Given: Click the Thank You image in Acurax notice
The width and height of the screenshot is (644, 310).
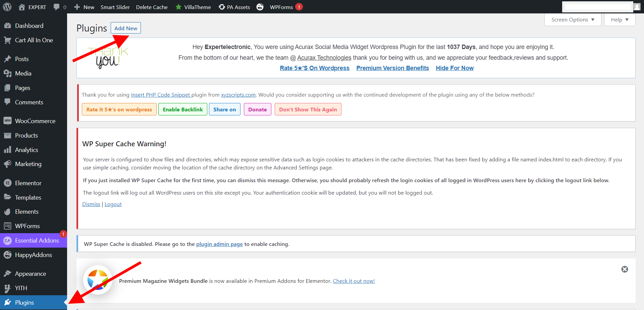Looking at the screenshot, I should tap(108, 58).
